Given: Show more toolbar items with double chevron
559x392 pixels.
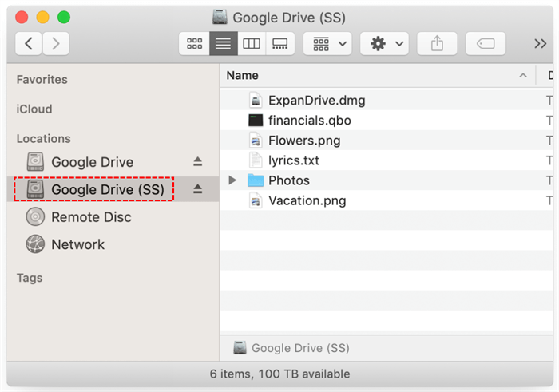Looking at the screenshot, I should [x=541, y=44].
